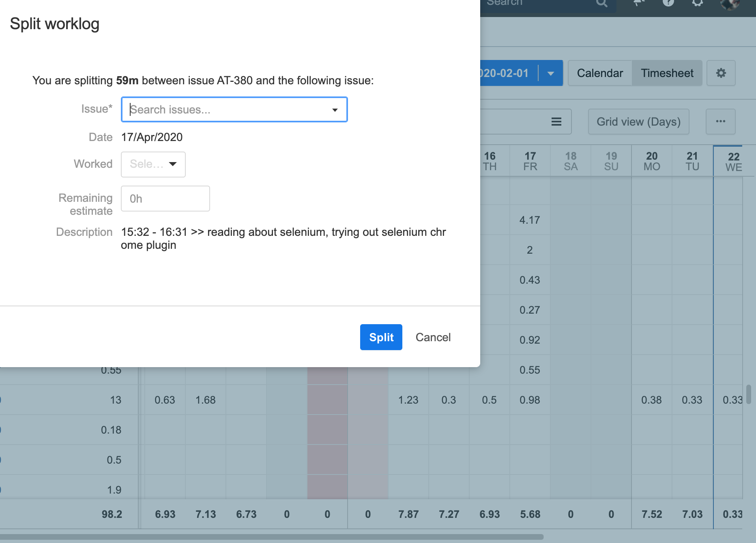Click the search magnifier icon in header
This screenshot has height=543, width=756.
(602, 3)
